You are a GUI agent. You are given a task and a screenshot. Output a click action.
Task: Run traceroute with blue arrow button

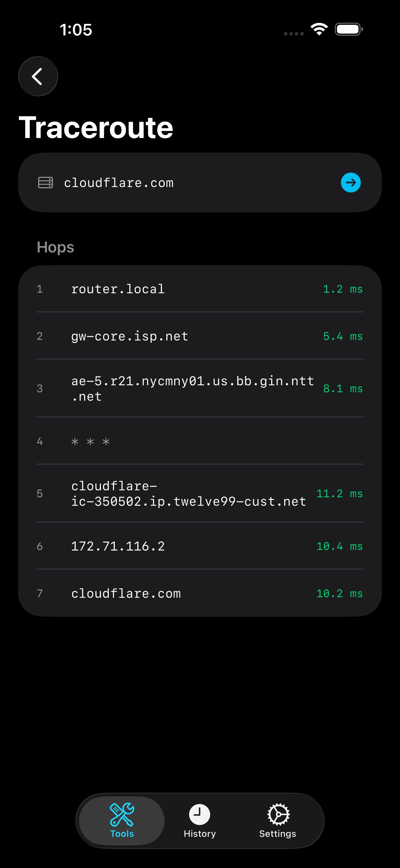(350, 182)
